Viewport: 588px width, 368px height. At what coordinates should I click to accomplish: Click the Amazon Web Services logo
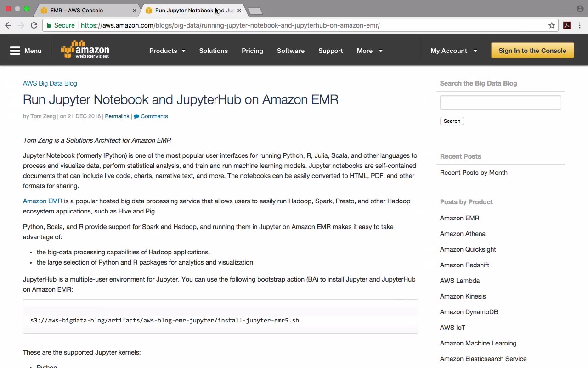click(85, 50)
